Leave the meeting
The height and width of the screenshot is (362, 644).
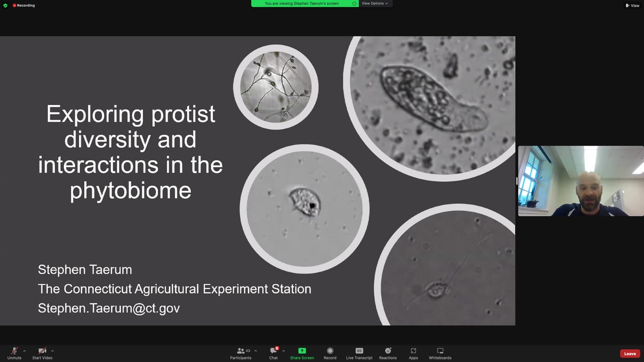(x=630, y=354)
